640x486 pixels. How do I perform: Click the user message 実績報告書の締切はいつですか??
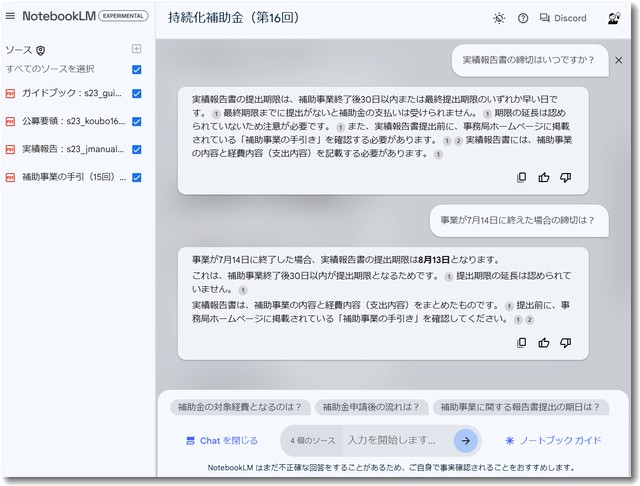click(528, 60)
